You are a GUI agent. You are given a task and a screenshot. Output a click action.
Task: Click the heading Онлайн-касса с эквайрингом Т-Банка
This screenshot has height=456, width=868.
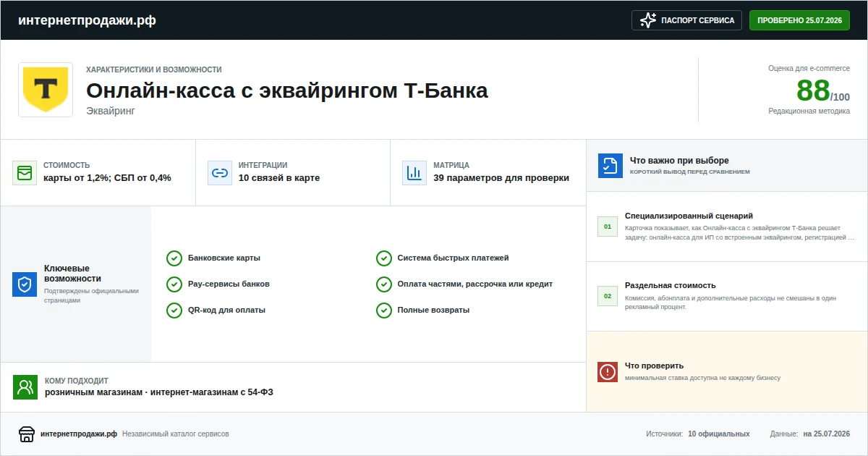pyautogui.click(x=287, y=91)
